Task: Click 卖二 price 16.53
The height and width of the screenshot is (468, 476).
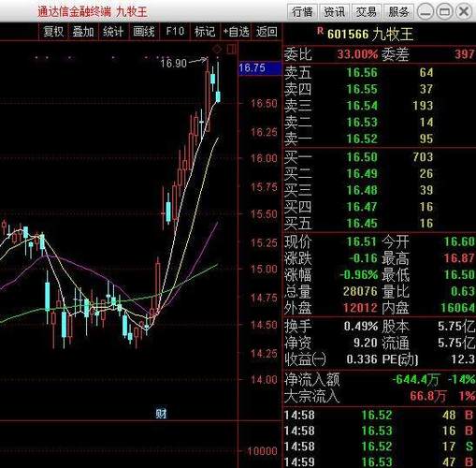Action: coord(362,123)
